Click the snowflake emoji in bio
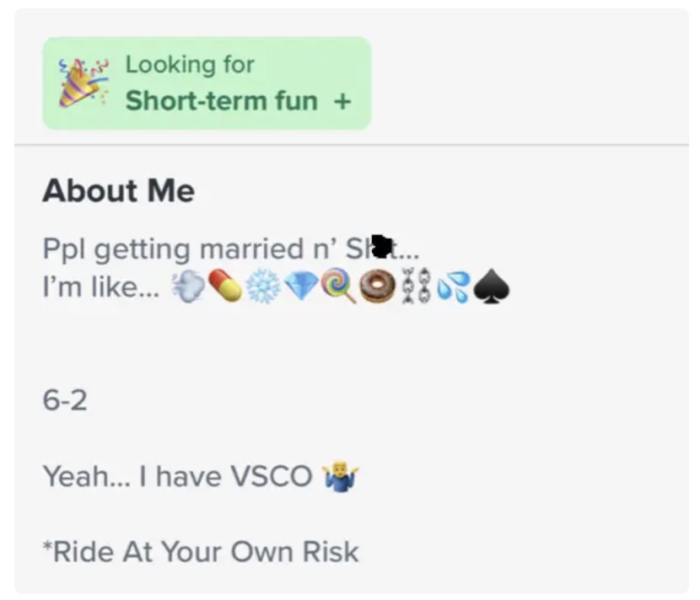The image size is (700, 600). click(x=262, y=288)
